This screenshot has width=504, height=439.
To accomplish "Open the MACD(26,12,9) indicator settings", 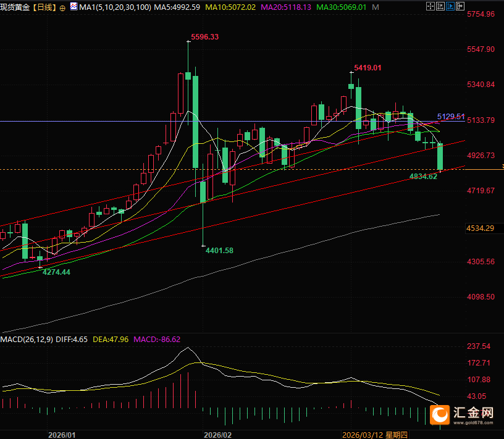I will 27,340.
